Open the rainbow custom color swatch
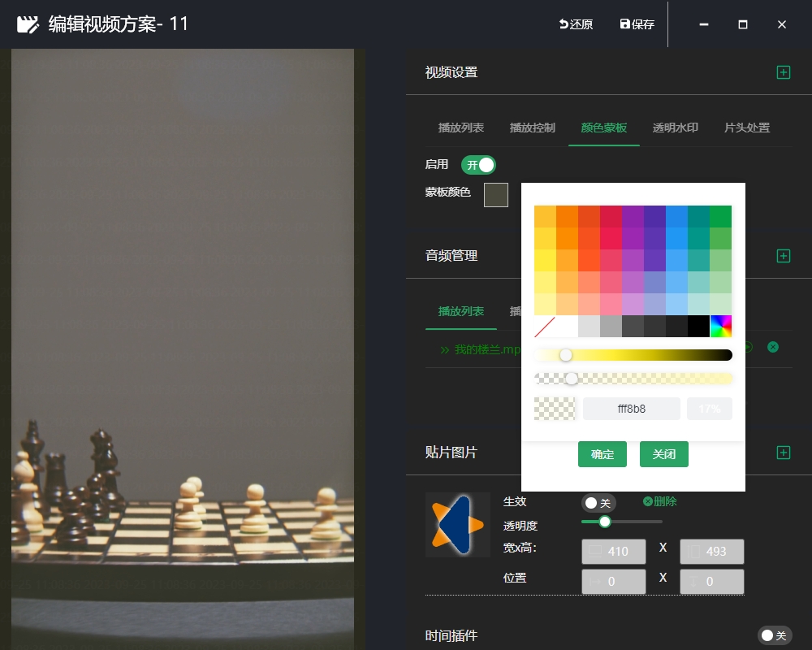Viewport: 812px width, 650px height. (x=721, y=326)
